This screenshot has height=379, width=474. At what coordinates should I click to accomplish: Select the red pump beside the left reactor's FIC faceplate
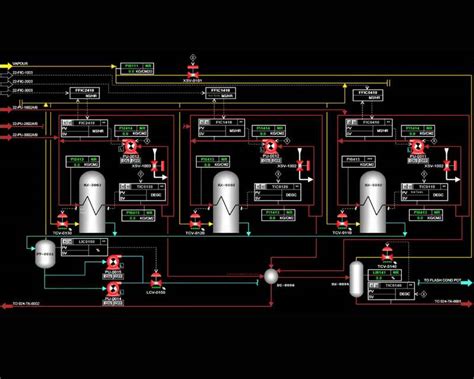coord(130,147)
